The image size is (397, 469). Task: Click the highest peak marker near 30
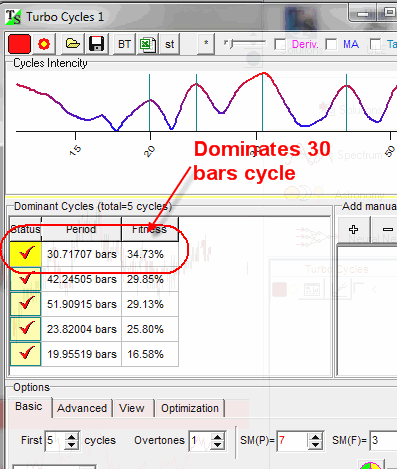pos(262,102)
